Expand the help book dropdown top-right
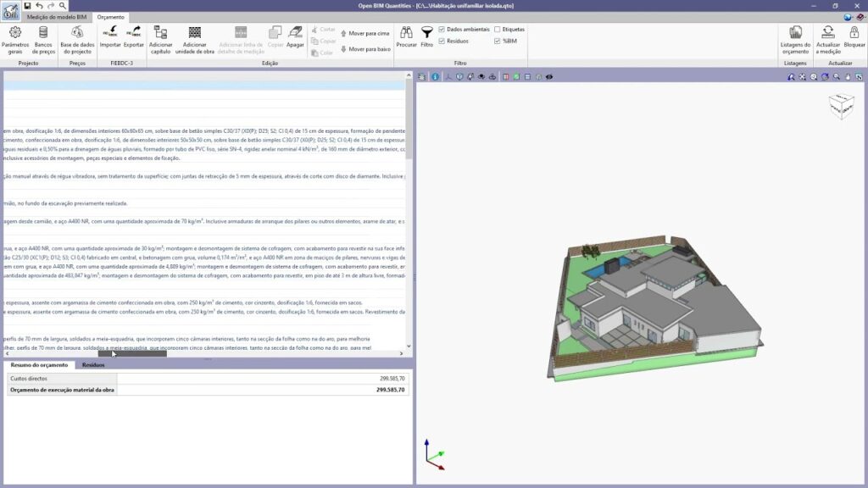Image resolution: width=868 pixels, height=488 pixels. click(860, 17)
